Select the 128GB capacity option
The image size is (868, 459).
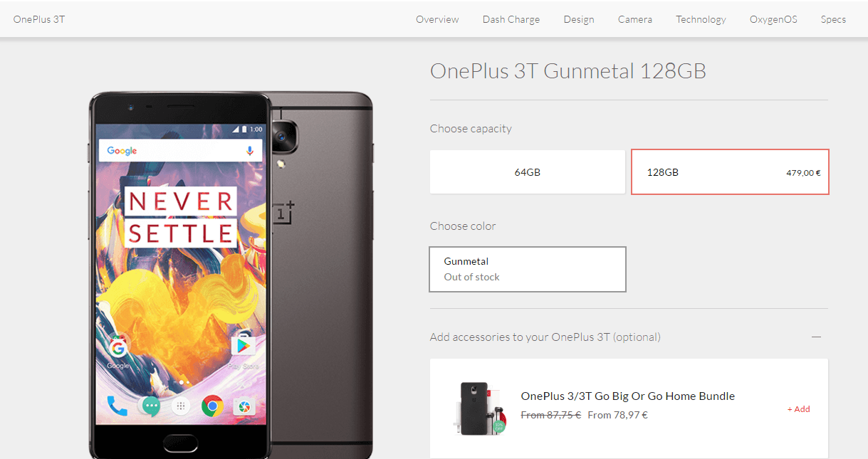730,172
